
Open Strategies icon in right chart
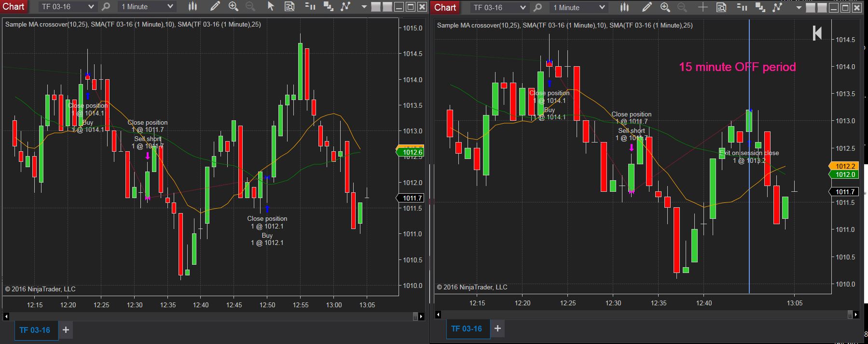777,7
